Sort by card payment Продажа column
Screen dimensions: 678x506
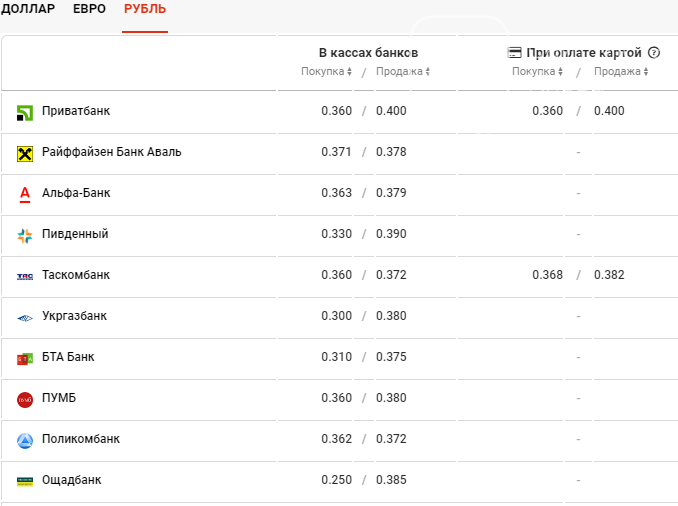(x=621, y=72)
